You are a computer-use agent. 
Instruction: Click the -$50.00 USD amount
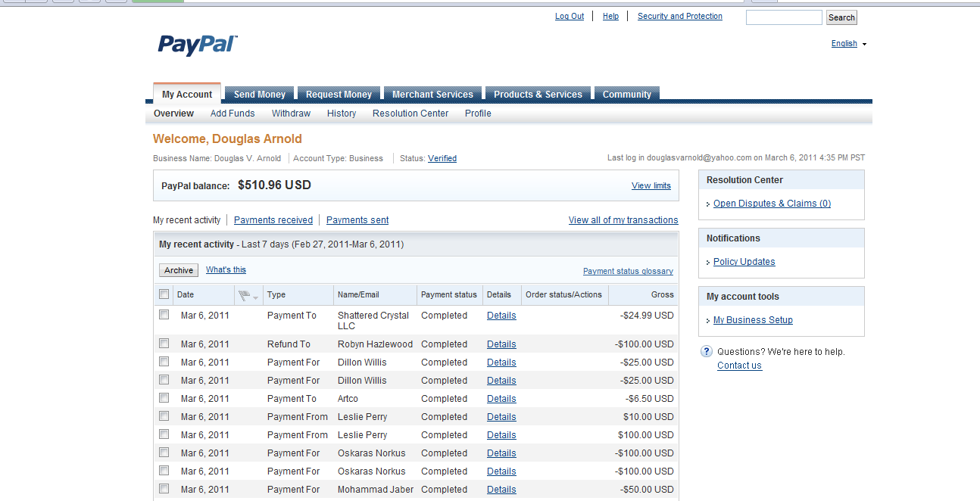click(646, 490)
